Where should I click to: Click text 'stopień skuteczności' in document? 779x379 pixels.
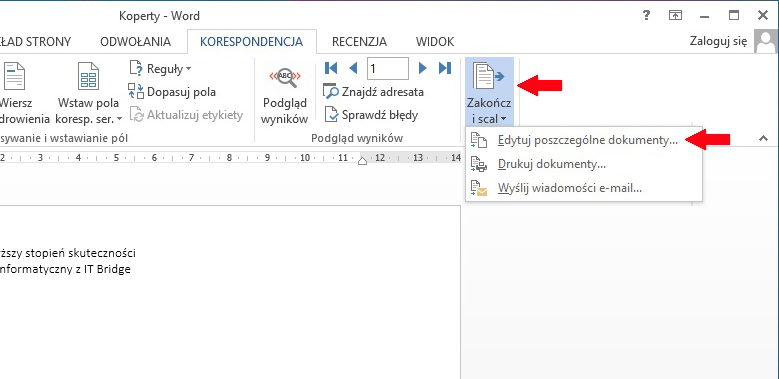(x=80, y=254)
